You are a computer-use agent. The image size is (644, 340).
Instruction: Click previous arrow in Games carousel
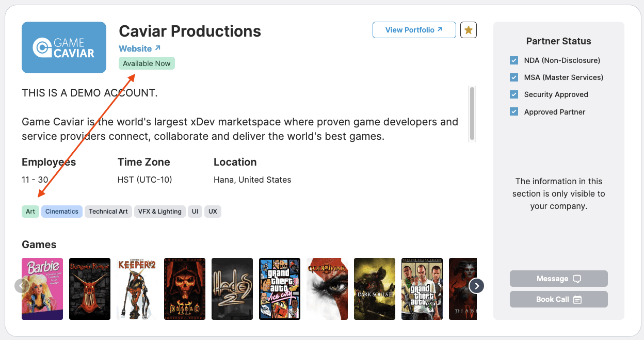(x=22, y=285)
